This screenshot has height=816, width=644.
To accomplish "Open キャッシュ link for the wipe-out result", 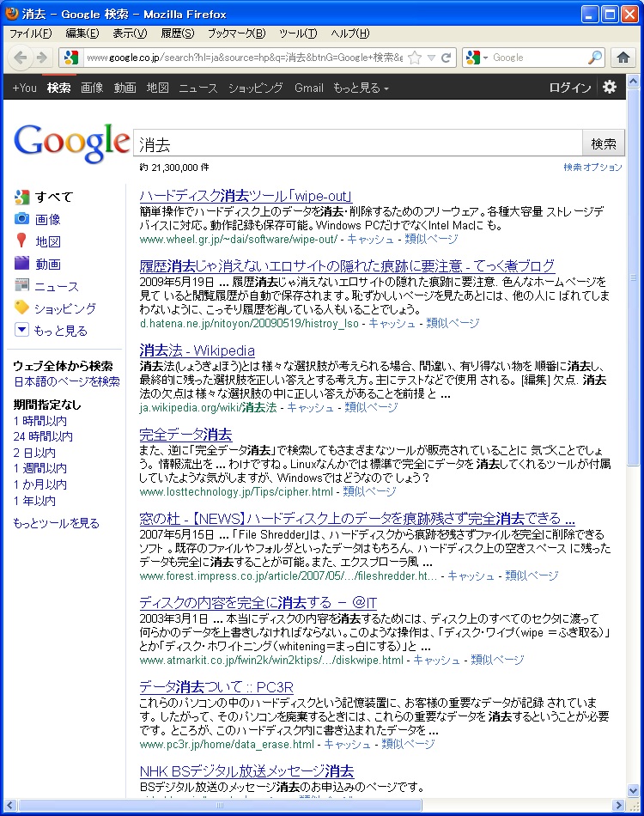I will (370, 239).
